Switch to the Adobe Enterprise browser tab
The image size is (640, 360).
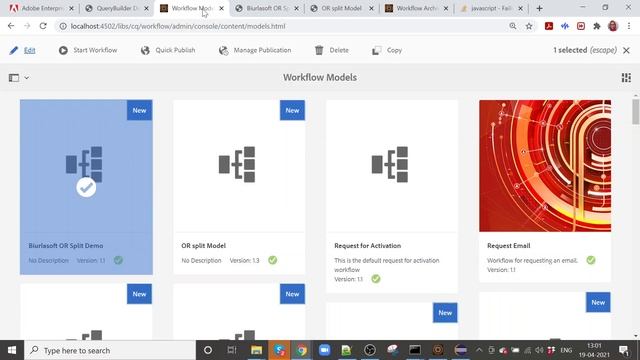point(41,8)
